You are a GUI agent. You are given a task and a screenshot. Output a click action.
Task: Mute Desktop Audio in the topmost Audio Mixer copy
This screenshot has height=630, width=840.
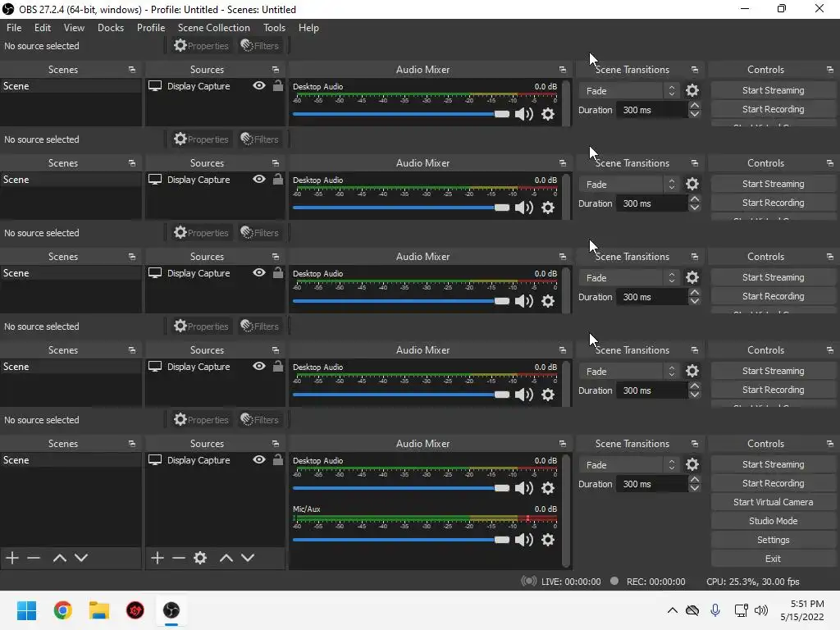524,113
